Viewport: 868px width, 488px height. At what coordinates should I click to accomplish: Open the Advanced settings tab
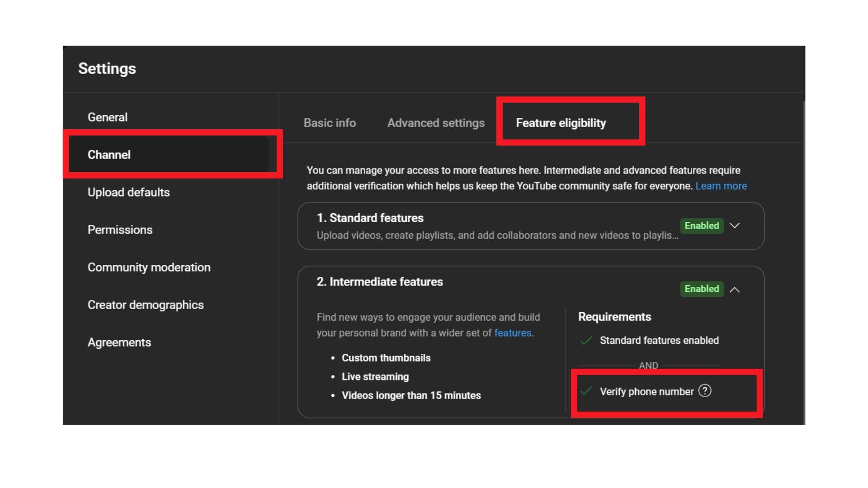tap(436, 123)
